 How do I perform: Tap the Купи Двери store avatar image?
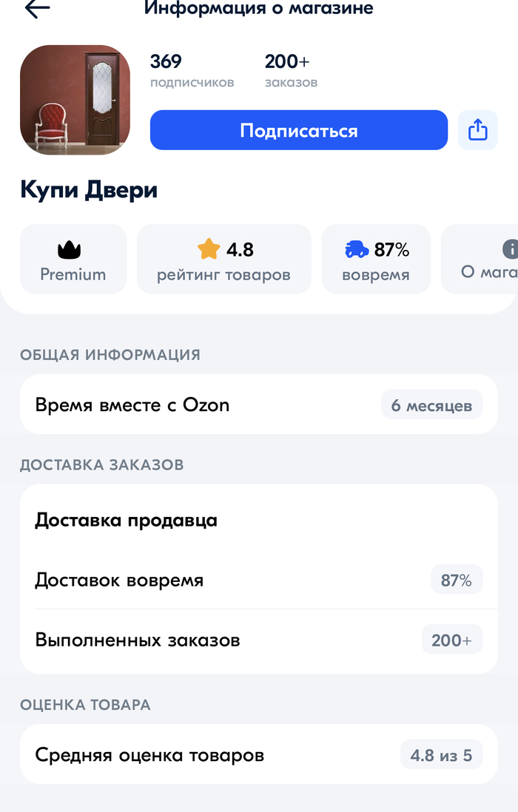tap(75, 100)
